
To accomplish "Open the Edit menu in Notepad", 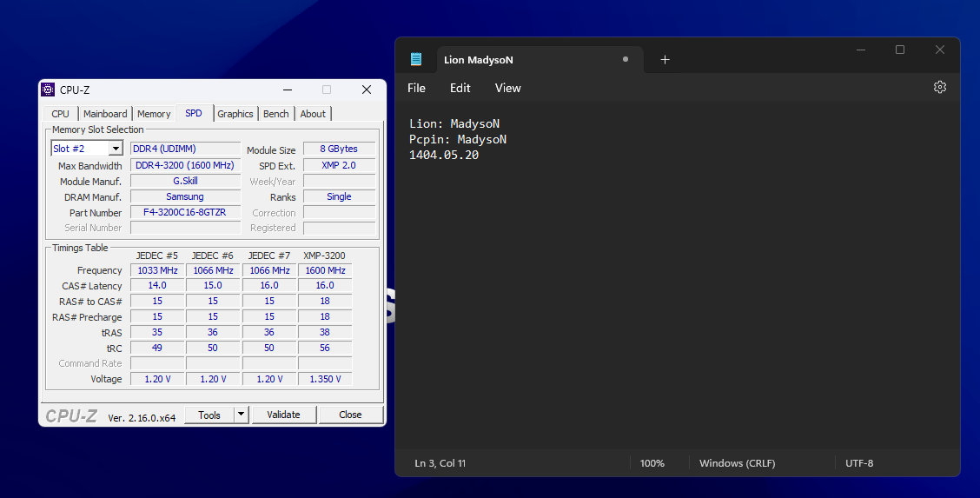I will click(460, 88).
